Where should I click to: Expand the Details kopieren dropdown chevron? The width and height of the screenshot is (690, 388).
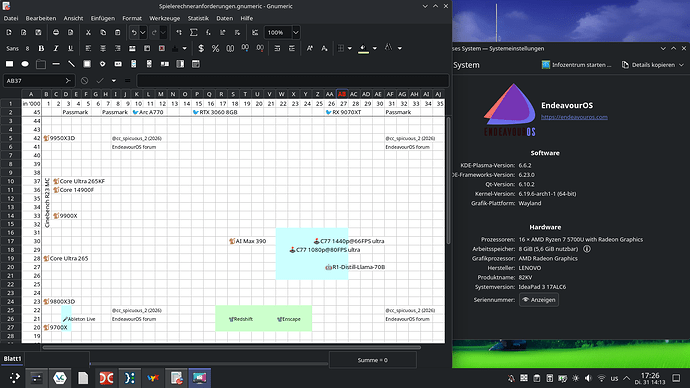pyautogui.click(x=682, y=65)
